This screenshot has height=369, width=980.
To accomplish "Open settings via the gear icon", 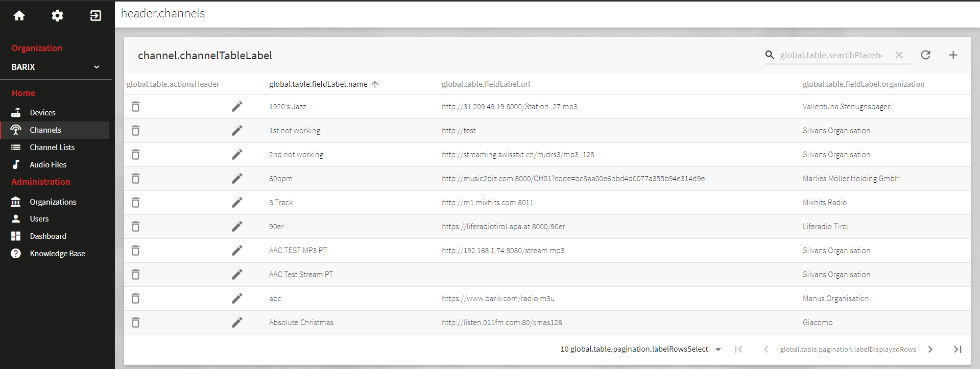I will pyautogui.click(x=57, y=16).
